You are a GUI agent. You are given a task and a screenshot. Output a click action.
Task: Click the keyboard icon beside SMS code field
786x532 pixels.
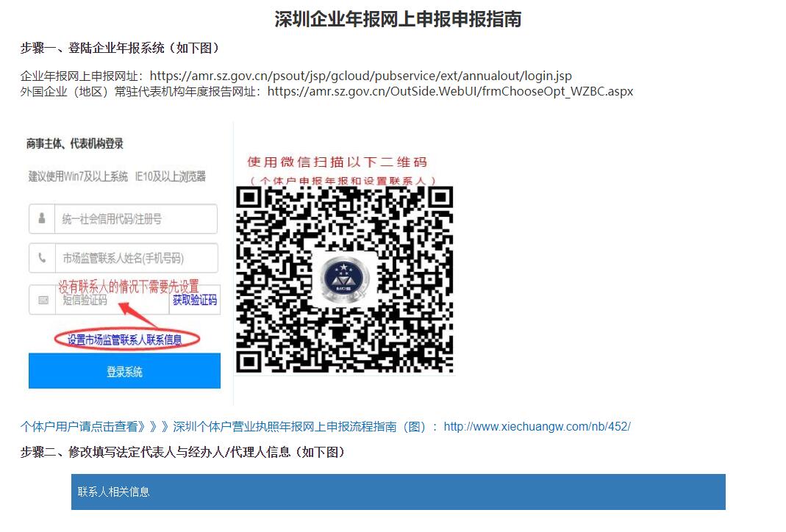pos(43,300)
